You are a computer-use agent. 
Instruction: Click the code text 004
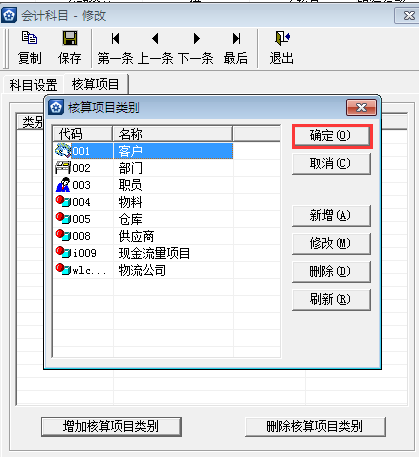click(81, 202)
